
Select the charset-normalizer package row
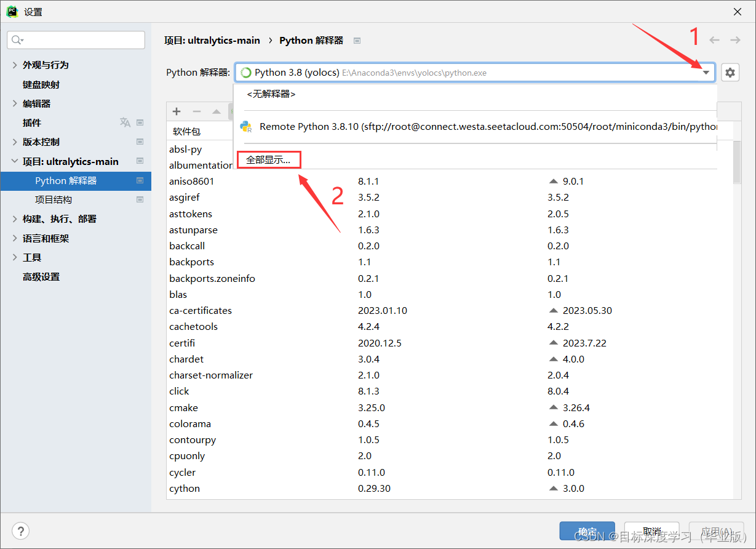(x=450, y=375)
